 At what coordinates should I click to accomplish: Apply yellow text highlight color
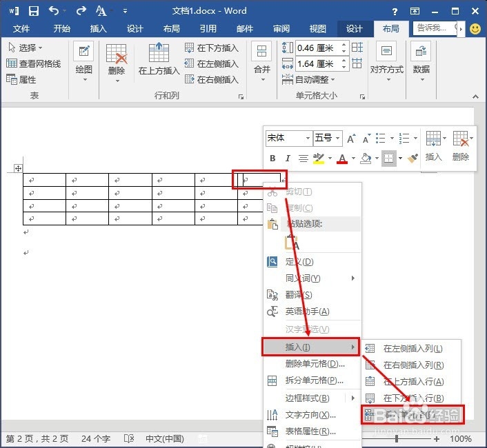[x=319, y=159]
